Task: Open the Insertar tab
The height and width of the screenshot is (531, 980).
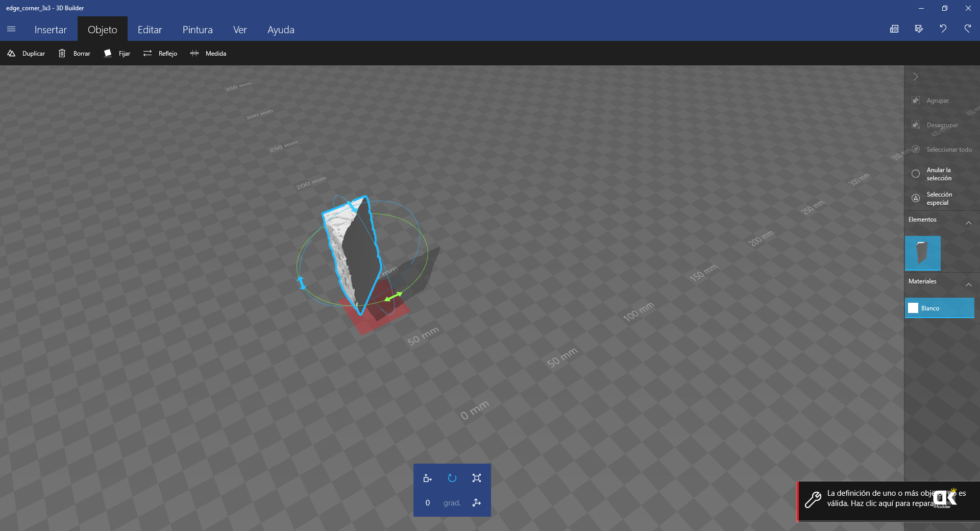Action: 51,30
